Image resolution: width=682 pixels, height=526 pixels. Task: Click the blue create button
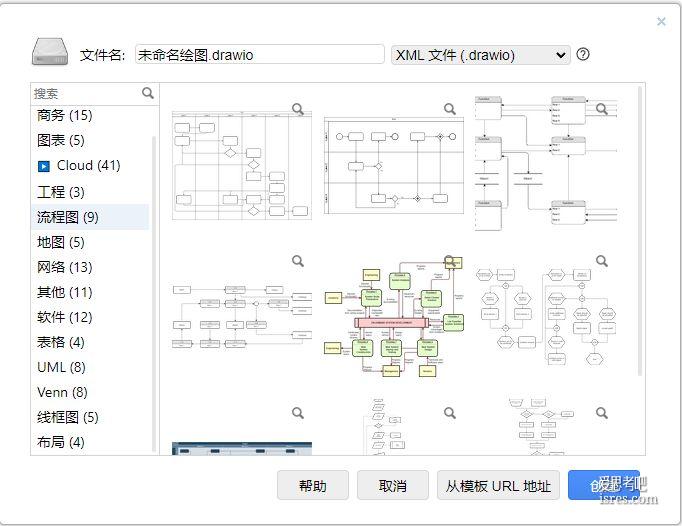[x=604, y=485]
